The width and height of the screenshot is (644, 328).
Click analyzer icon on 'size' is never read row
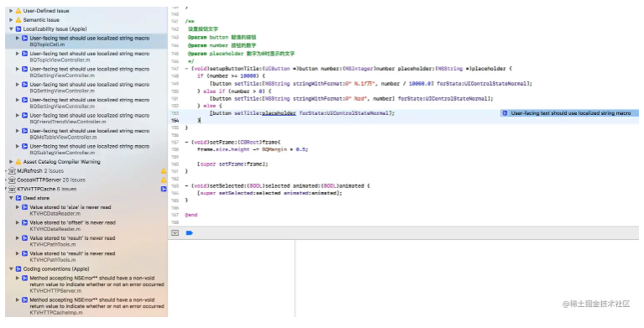[x=25, y=207]
